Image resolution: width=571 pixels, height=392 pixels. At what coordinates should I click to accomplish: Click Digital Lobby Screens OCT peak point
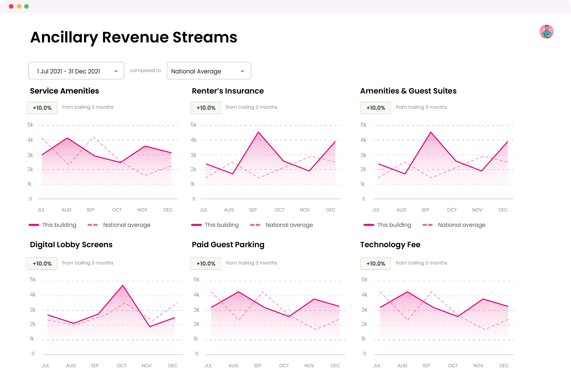[x=123, y=285]
